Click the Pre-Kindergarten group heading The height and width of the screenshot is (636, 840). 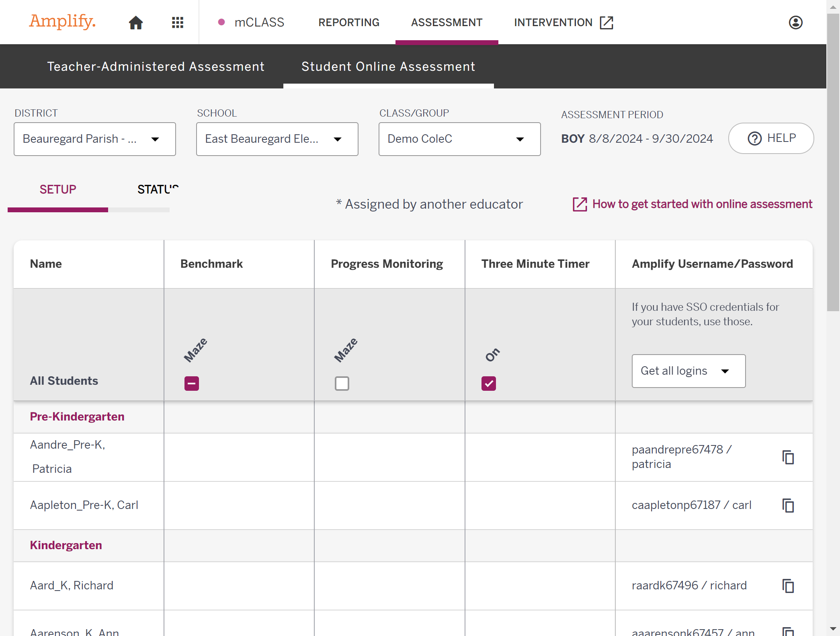pos(77,416)
